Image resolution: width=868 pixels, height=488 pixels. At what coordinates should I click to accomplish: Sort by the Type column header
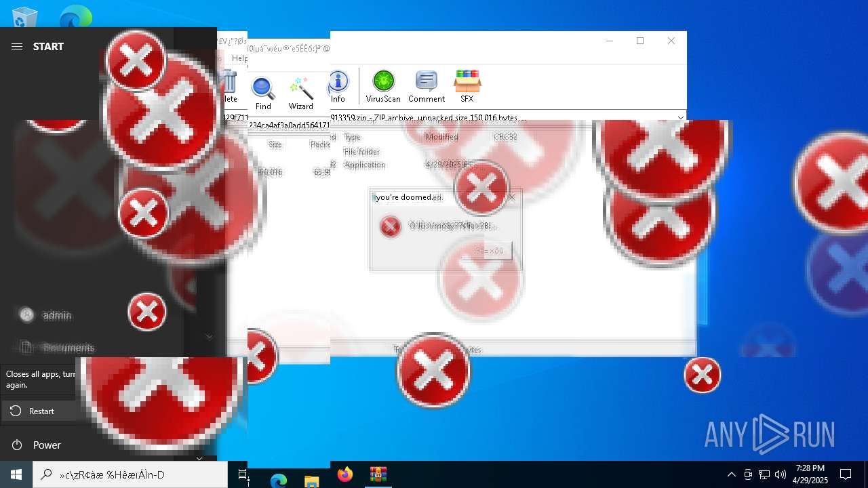[x=353, y=137]
